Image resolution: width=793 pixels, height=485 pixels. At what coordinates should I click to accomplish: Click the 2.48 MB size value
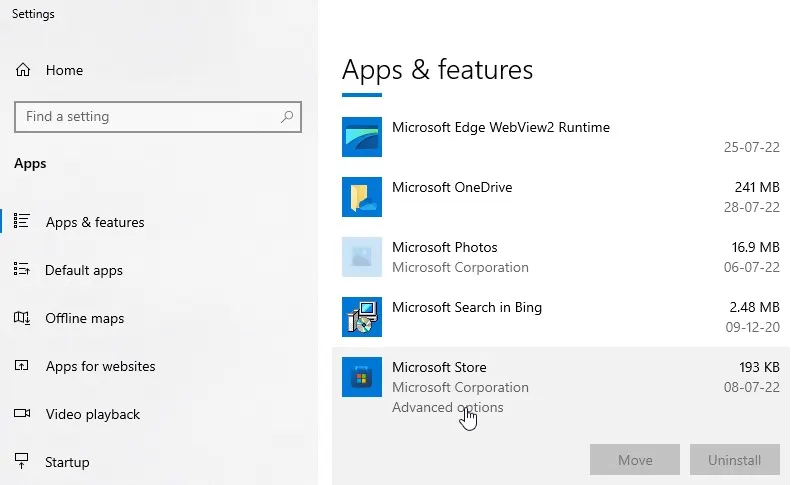coord(754,307)
